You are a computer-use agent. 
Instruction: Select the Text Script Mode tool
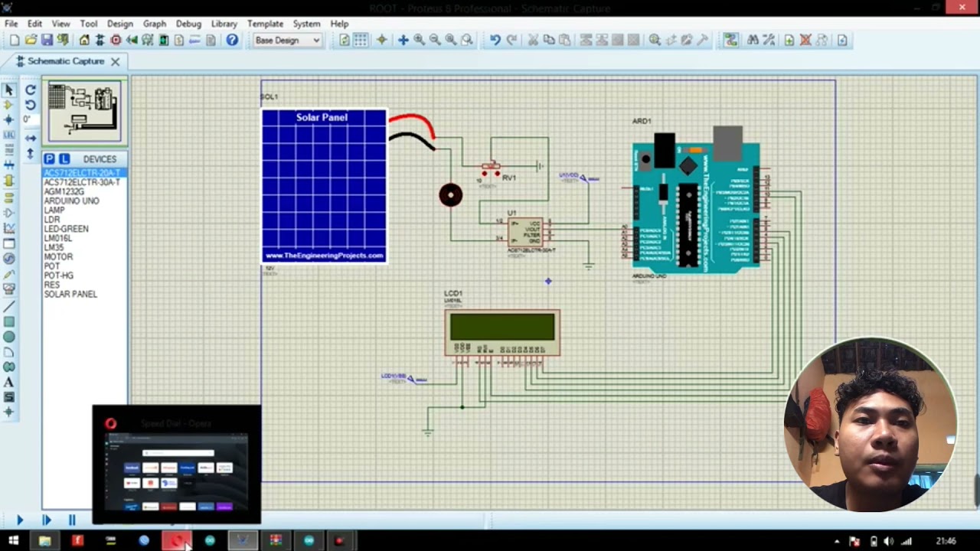[x=9, y=151]
